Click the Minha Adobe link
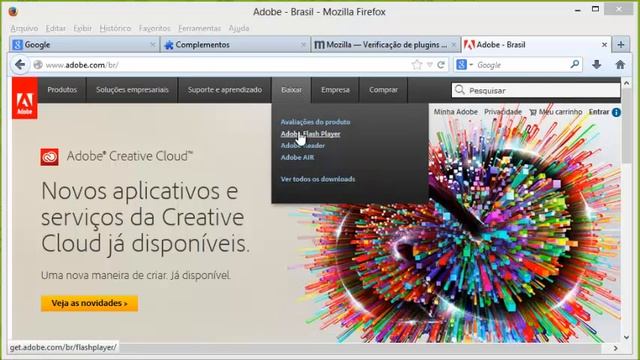The height and width of the screenshot is (360, 640). tap(456, 111)
